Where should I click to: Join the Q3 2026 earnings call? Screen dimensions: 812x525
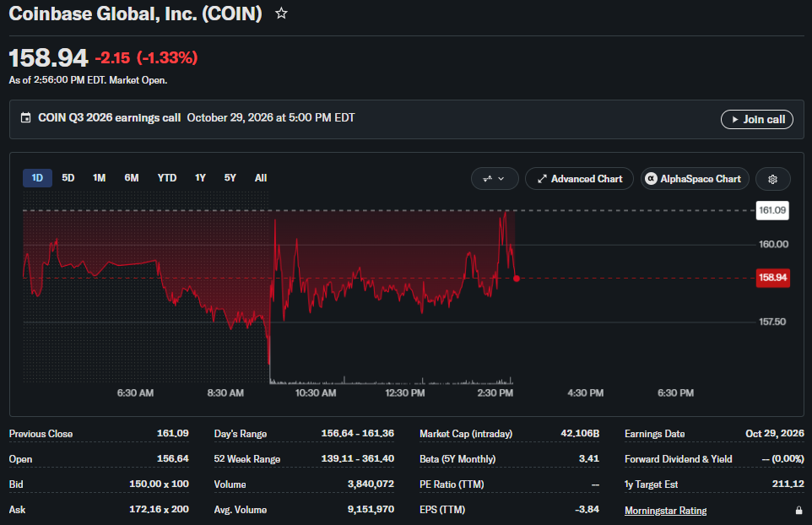tap(756, 120)
